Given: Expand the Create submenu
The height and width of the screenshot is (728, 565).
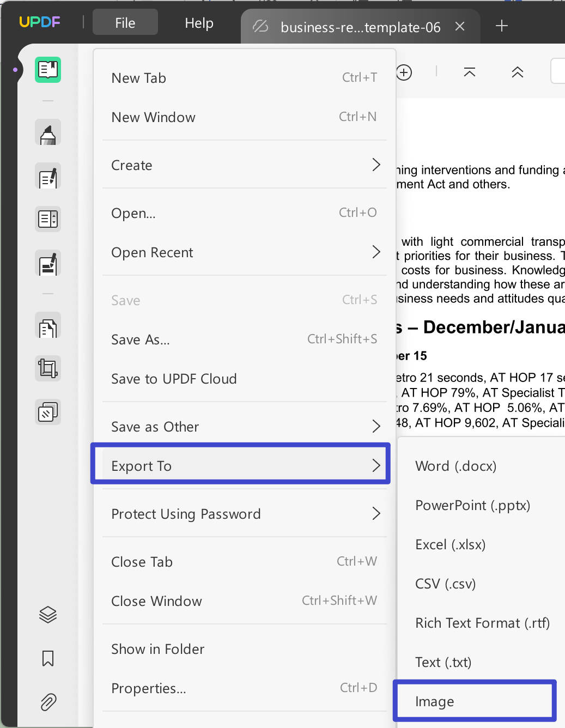Looking at the screenshot, I should tap(244, 165).
